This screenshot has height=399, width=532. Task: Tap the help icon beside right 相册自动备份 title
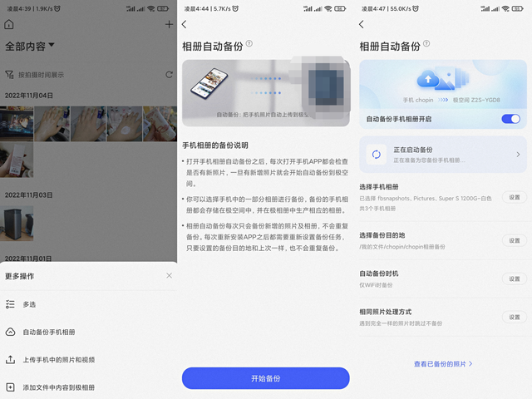(x=426, y=43)
